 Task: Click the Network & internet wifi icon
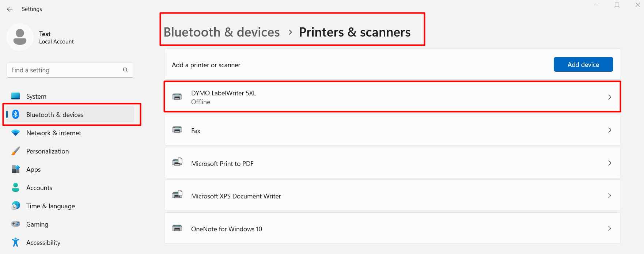point(15,133)
